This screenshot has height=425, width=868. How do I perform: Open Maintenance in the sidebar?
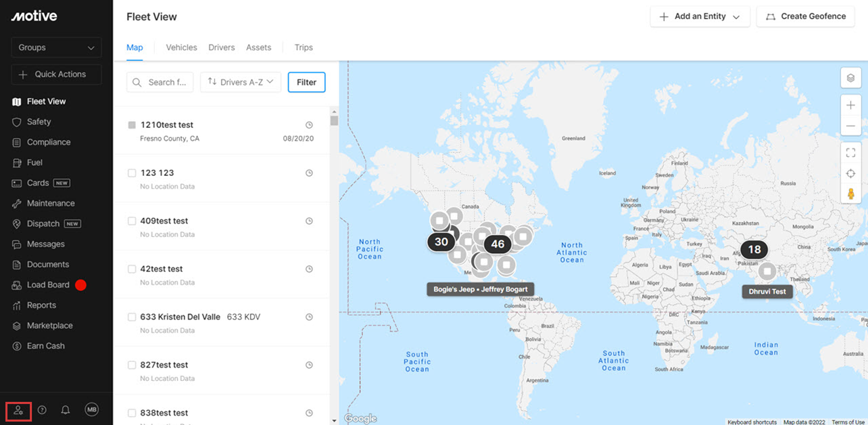pos(51,203)
